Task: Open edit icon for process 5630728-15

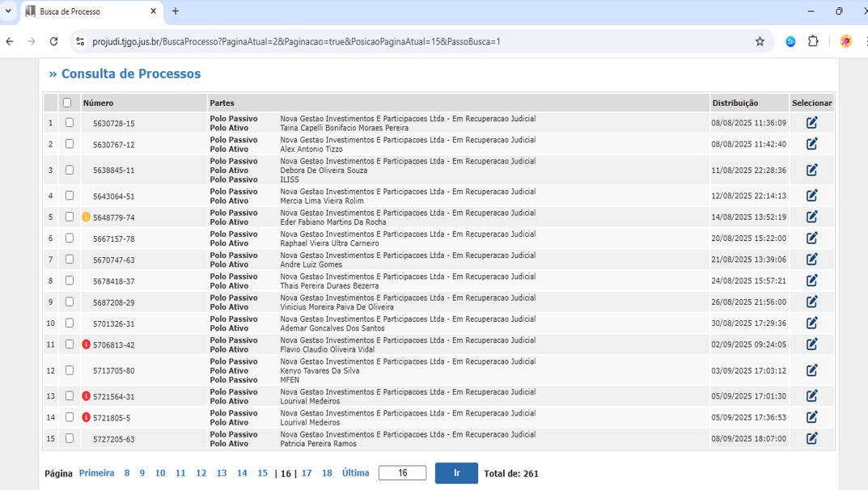Action: pyautogui.click(x=811, y=123)
